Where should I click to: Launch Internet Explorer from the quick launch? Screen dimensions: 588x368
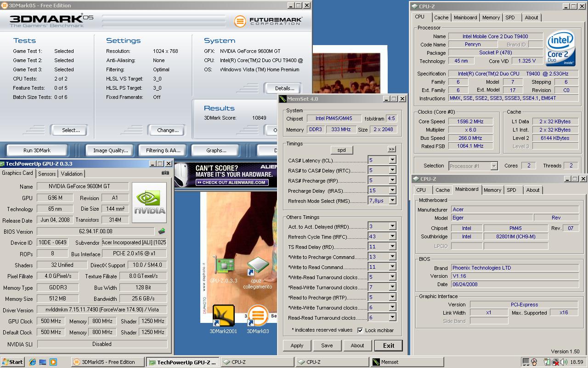pos(33,362)
